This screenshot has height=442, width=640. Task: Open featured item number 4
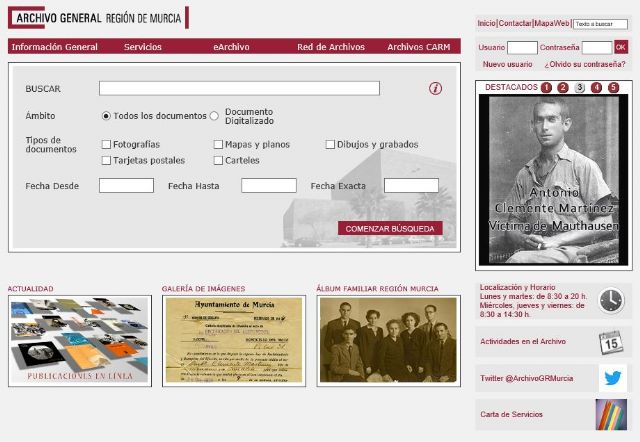(596, 87)
